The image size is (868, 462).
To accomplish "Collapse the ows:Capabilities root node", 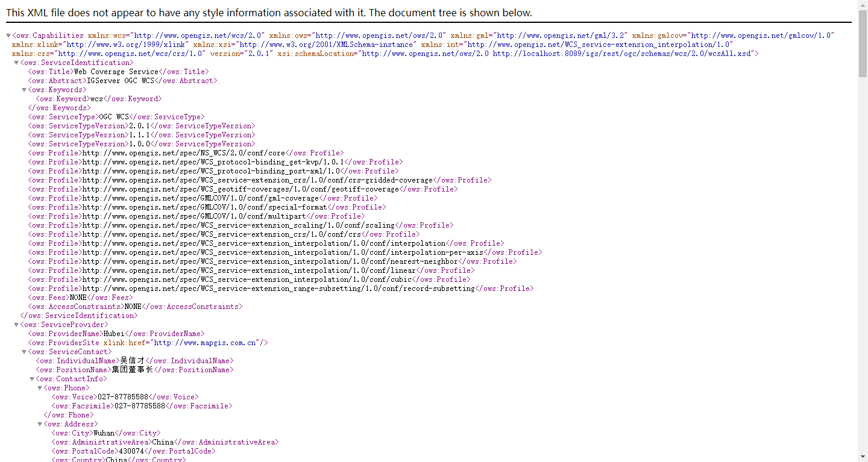I will [8, 36].
